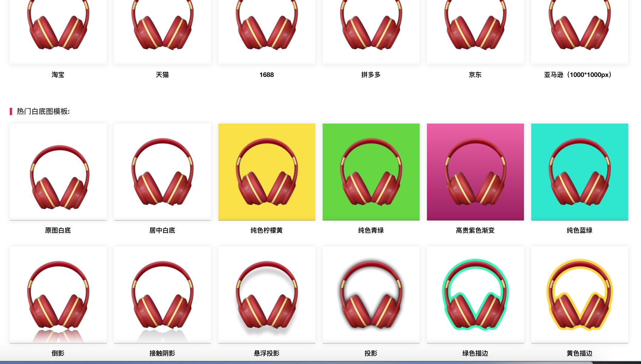This screenshot has height=364, width=641.
Task: Choose the 京东 template image
Action: click(x=475, y=30)
